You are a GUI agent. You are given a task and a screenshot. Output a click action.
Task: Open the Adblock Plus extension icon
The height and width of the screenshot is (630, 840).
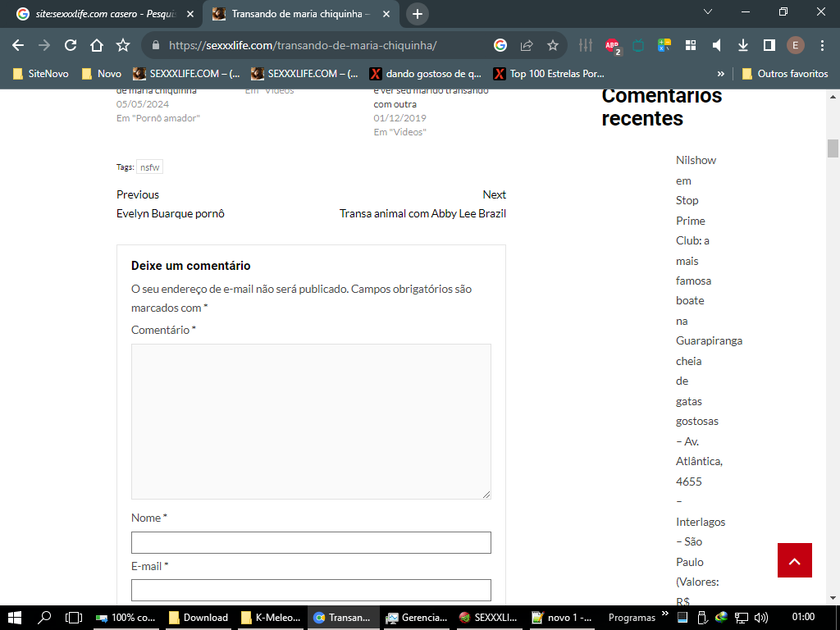pos(612,46)
